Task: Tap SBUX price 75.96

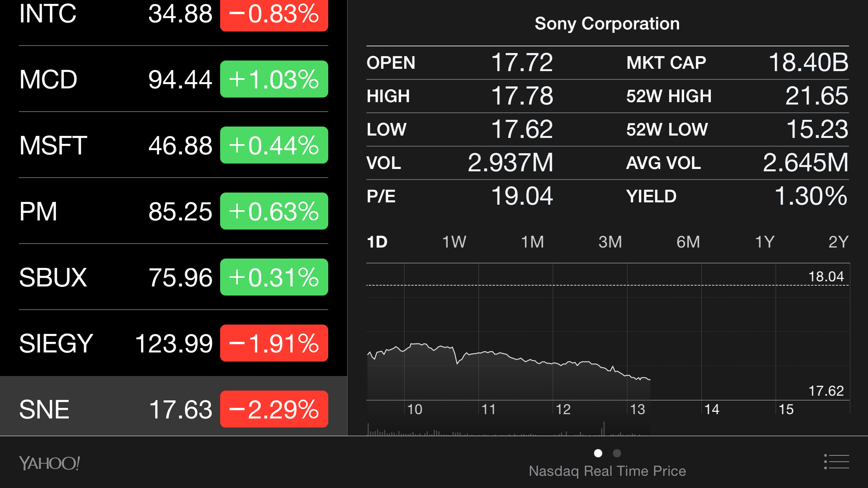Action: (x=180, y=277)
